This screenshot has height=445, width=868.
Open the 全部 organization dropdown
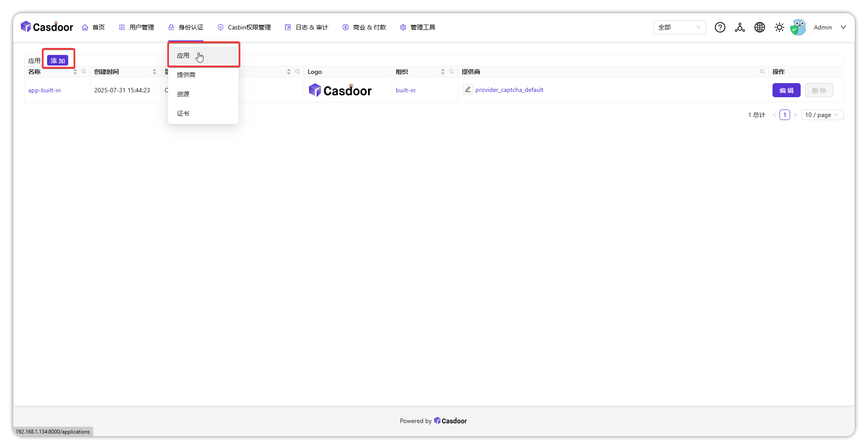tap(679, 27)
